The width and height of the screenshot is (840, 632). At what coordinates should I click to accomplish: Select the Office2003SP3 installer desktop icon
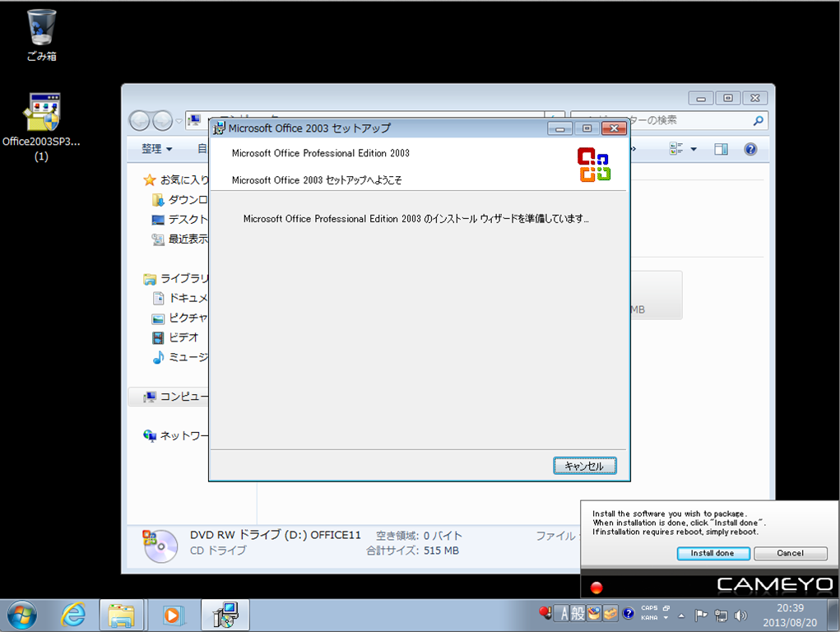coord(41,128)
